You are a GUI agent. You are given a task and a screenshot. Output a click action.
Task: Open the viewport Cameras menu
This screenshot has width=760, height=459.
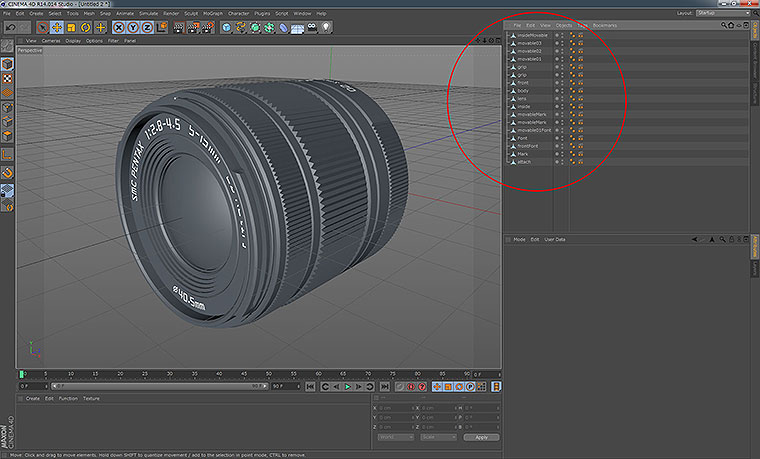tap(51, 41)
